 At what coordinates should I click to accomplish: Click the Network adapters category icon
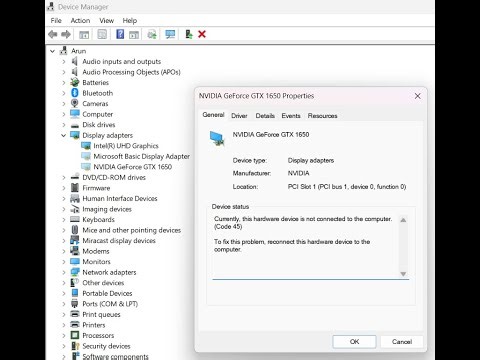click(75, 272)
